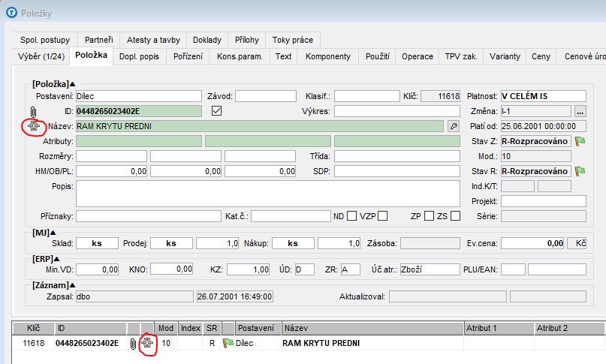
Task: Sort grid by Název column header
Action: pos(372,328)
